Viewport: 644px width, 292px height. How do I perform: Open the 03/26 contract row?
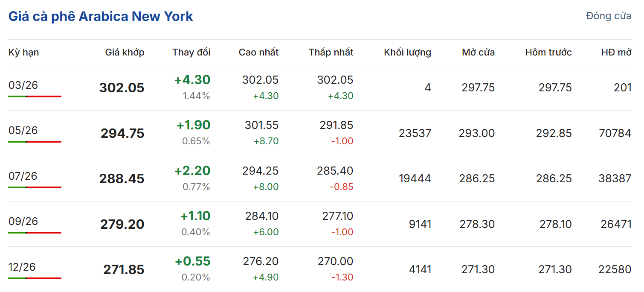click(23, 85)
